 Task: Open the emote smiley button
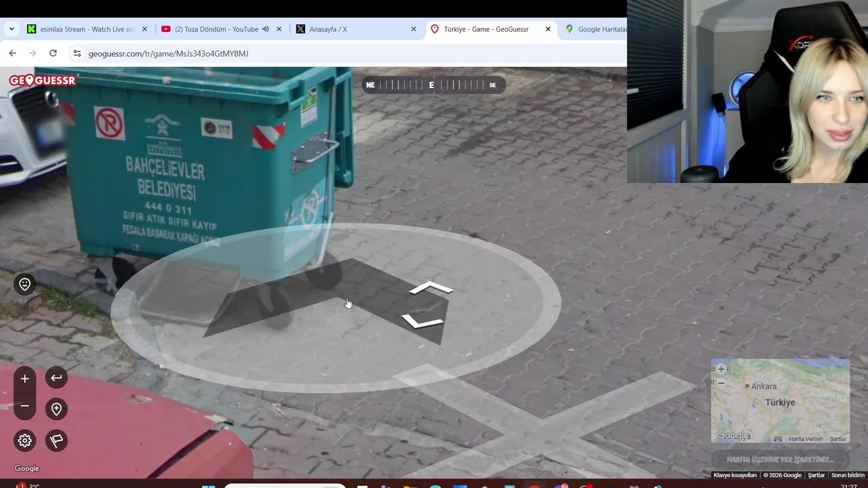point(24,284)
